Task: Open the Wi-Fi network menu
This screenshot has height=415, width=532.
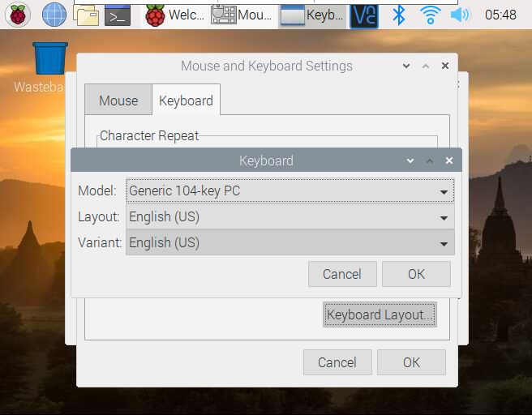Action: [x=430, y=15]
